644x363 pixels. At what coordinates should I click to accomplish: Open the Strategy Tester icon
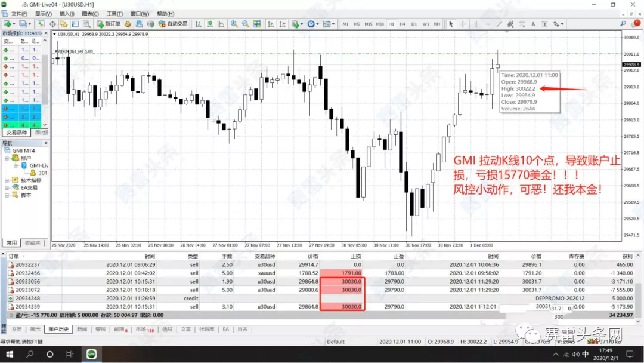click(x=86, y=24)
